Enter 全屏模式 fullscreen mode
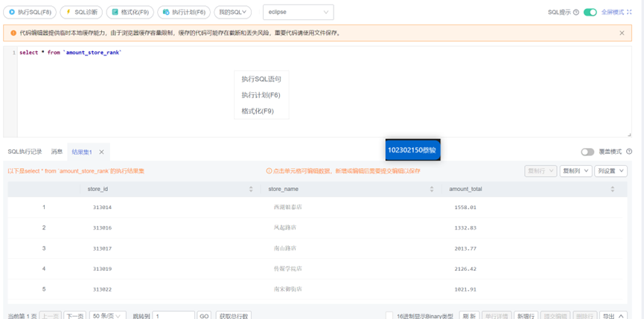Image resolution: width=644 pixels, height=319 pixels. [x=616, y=13]
